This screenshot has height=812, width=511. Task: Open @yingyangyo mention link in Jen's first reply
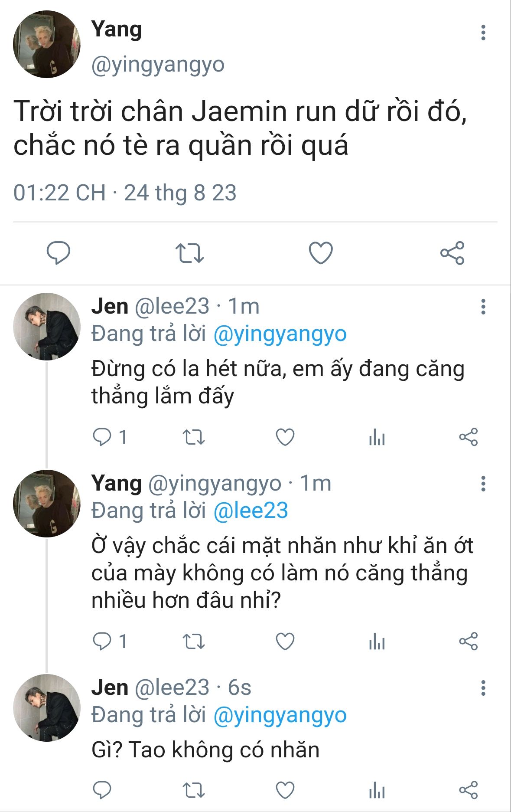[280, 334]
